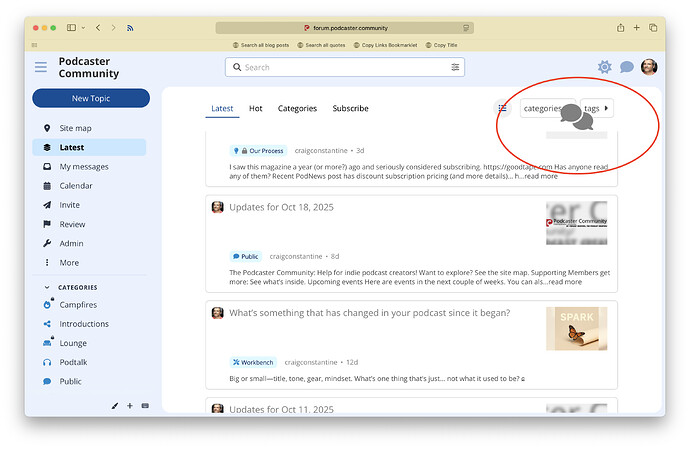Open My messages in sidebar
The image size is (690, 449).
pyautogui.click(x=84, y=167)
